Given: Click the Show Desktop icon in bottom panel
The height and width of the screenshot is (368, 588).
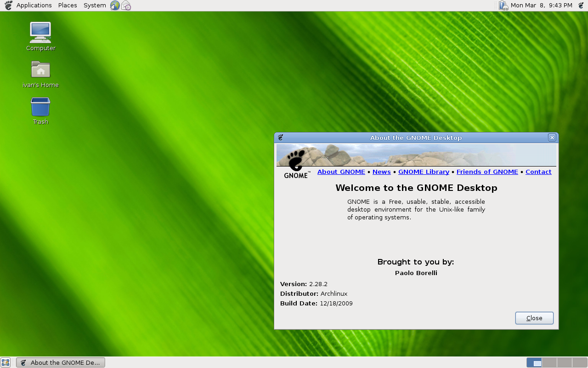Looking at the screenshot, I should coord(6,362).
